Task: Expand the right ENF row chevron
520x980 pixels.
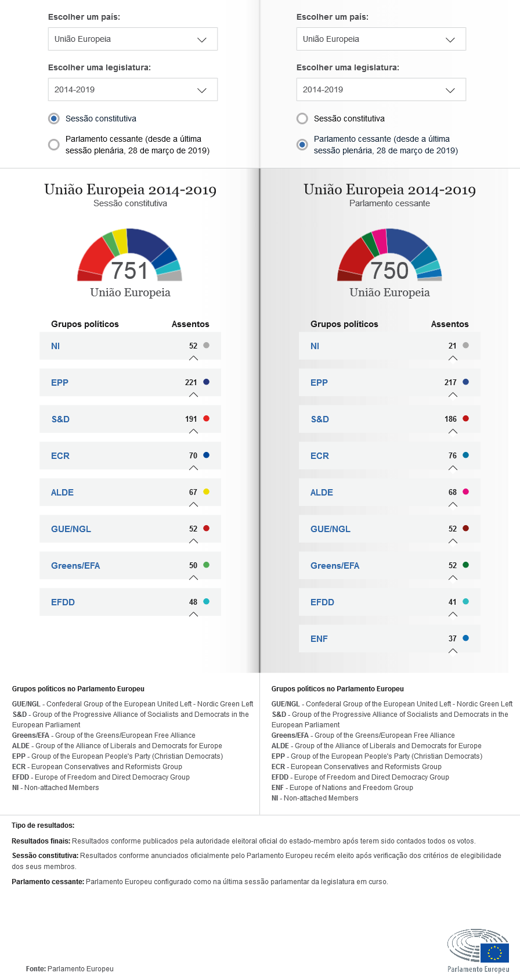Action: [x=453, y=651]
